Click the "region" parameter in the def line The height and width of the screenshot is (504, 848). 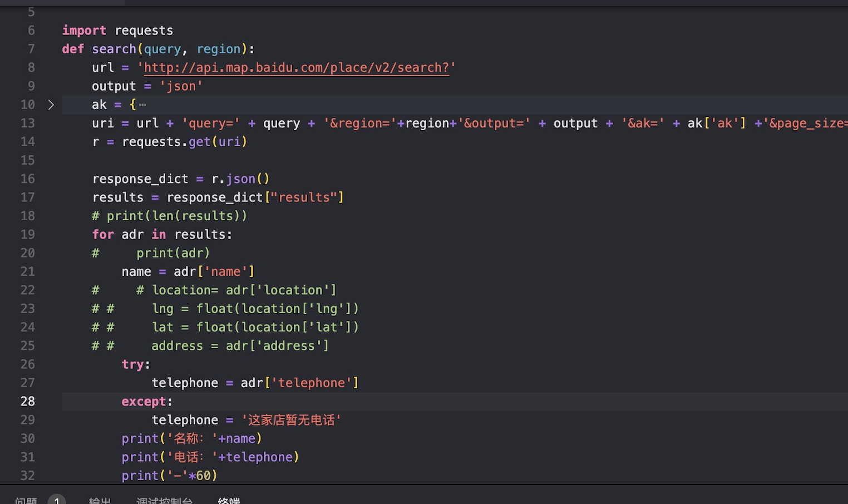(x=219, y=49)
